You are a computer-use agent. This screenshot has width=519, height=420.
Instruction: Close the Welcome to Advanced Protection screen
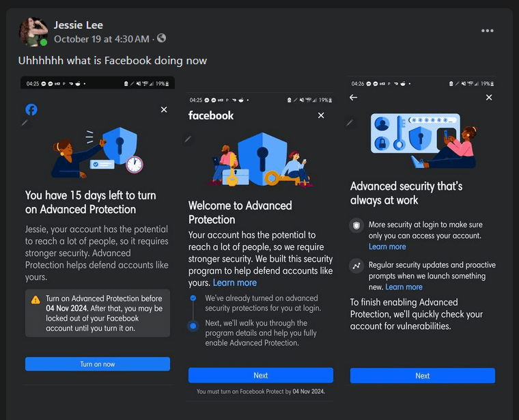click(321, 115)
